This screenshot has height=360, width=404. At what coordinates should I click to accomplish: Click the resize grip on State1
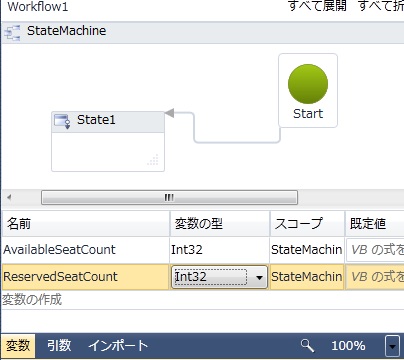153,160
